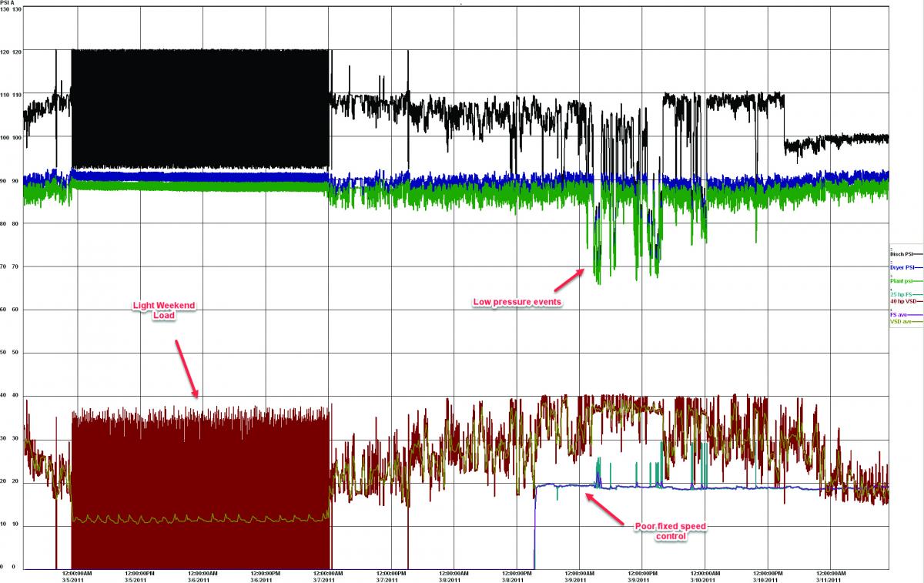
Task: Click the 12:00:00PM 3/5/2011 time label
Action: [x=139, y=576]
